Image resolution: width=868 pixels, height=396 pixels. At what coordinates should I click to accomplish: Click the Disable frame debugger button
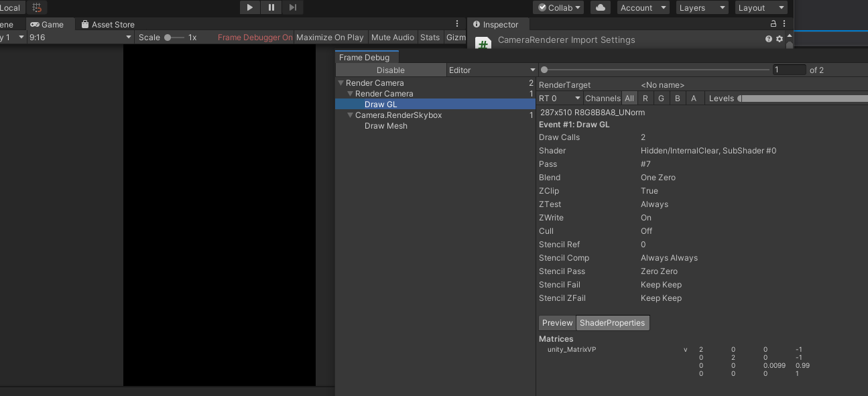390,70
